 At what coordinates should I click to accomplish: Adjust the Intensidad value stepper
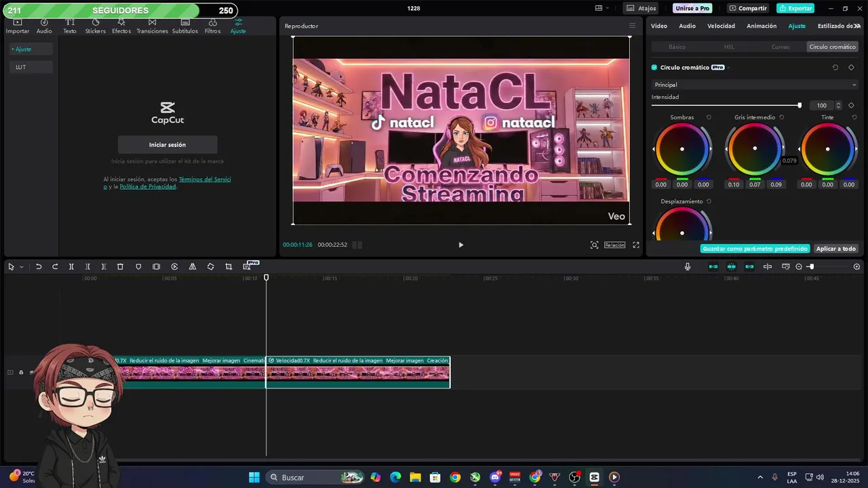pyautogui.click(x=838, y=106)
